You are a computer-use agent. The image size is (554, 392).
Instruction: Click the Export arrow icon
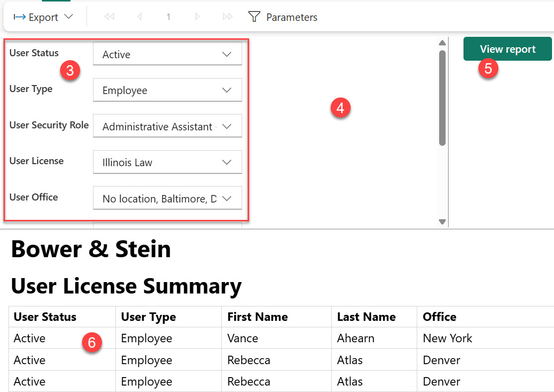(19, 16)
